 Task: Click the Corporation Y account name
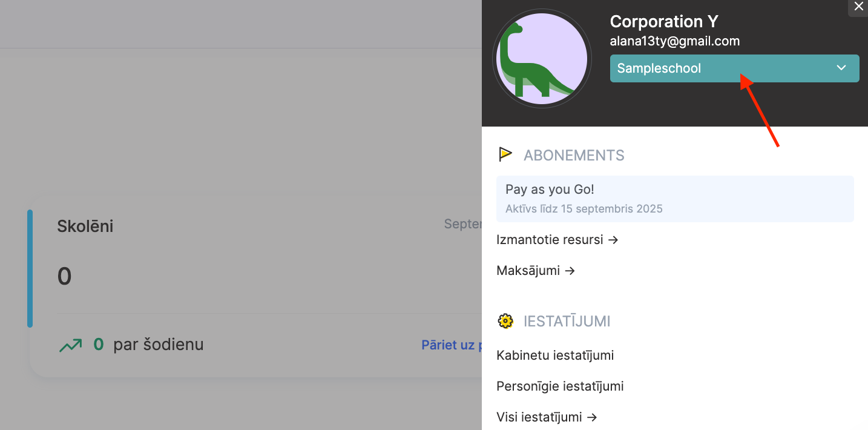pos(663,22)
